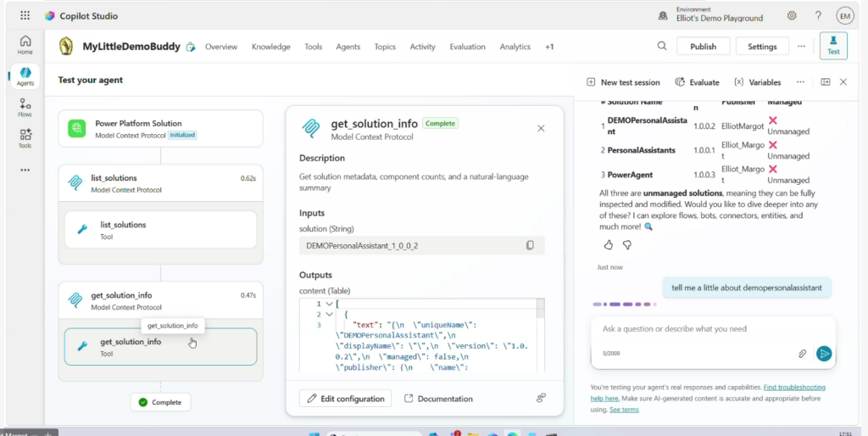
Task: Open Flows in the left sidebar
Action: (25, 107)
